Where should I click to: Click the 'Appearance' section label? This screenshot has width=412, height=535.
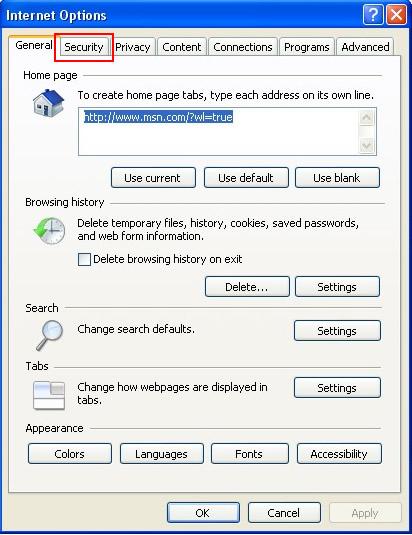point(55,428)
